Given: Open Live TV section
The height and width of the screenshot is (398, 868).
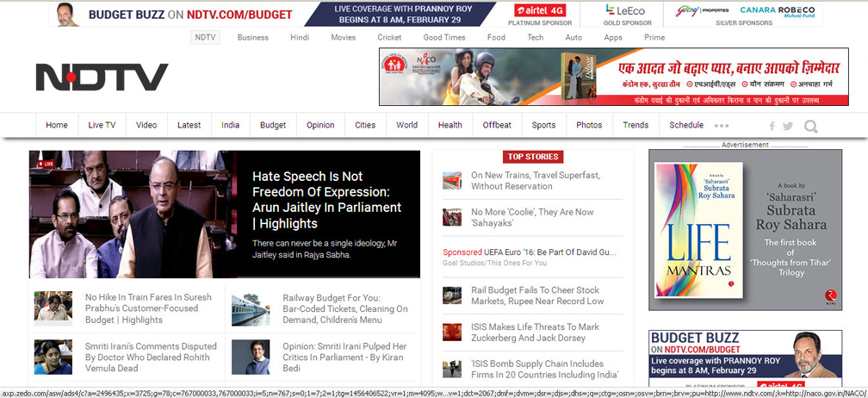Looking at the screenshot, I should (102, 125).
